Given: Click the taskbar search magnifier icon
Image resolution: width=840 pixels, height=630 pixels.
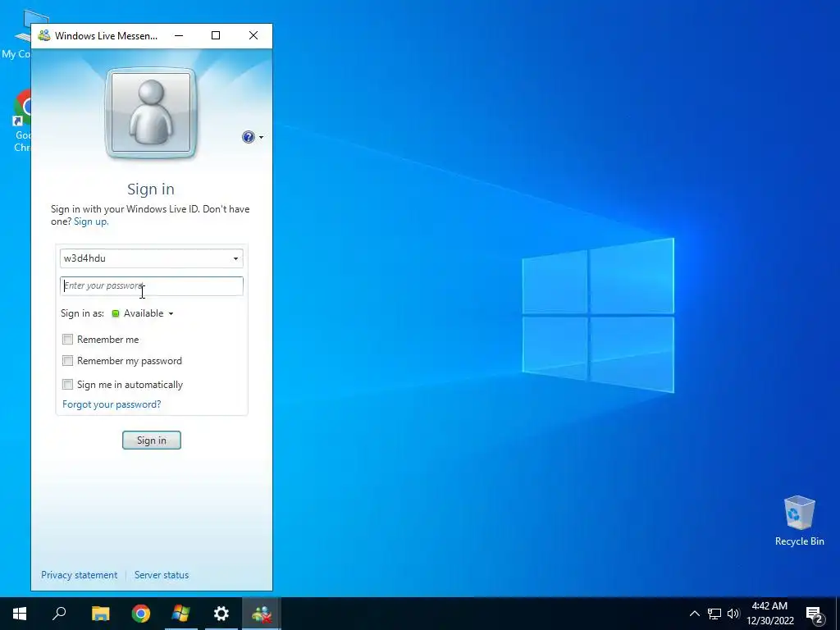Looking at the screenshot, I should [x=59, y=614].
